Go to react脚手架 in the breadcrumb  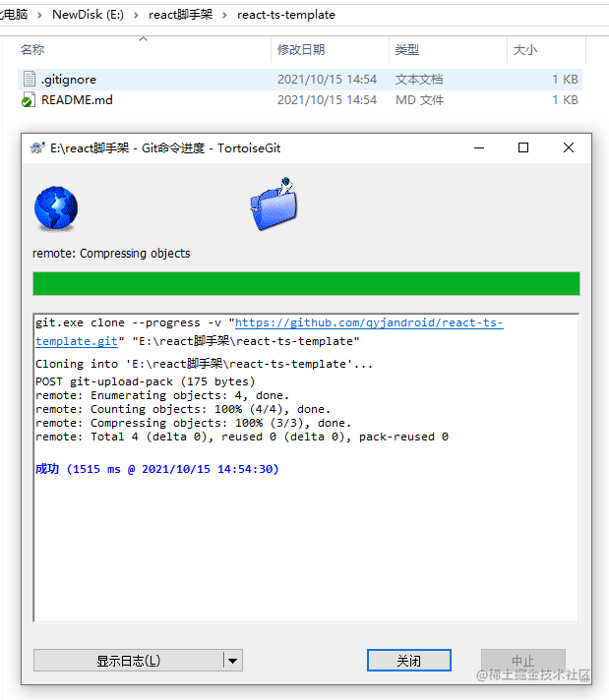coord(180,15)
